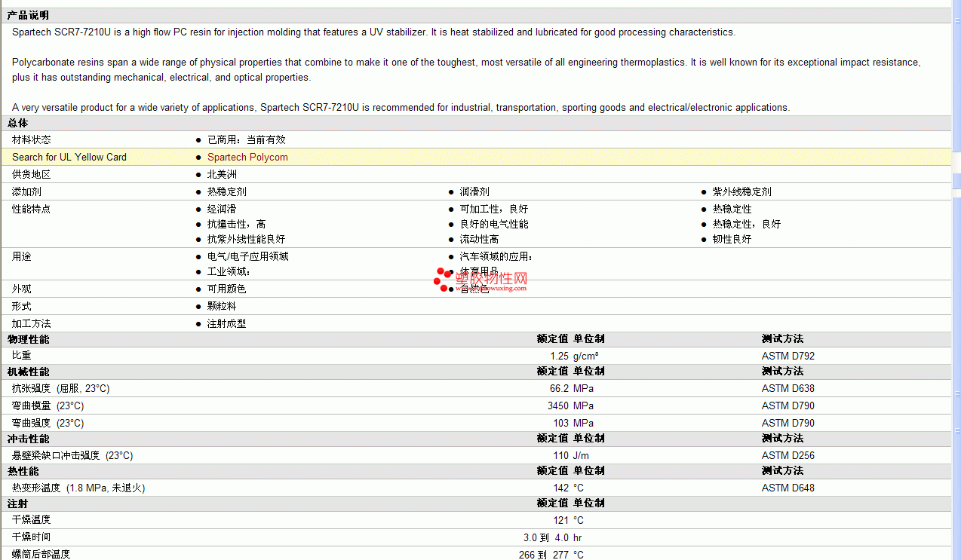The image size is (961, 560).
Task: Click the appearance value 可用颜色
Action: (227, 289)
